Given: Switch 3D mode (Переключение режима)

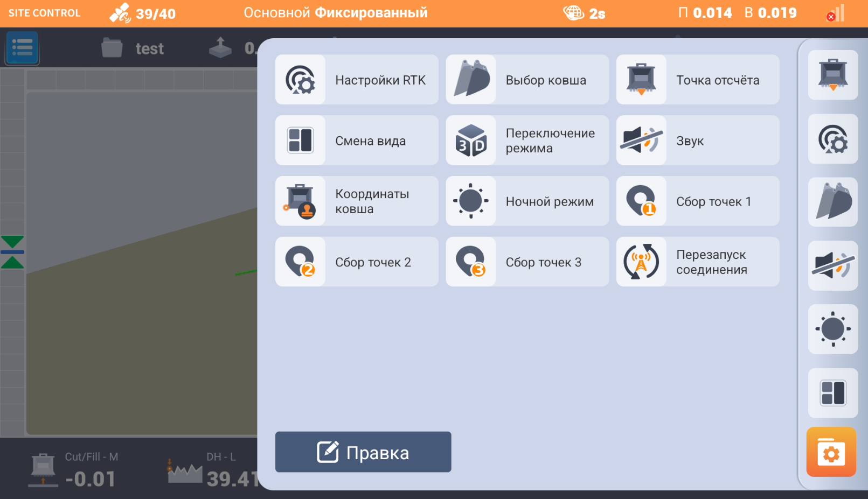Looking at the screenshot, I should point(527,140).
